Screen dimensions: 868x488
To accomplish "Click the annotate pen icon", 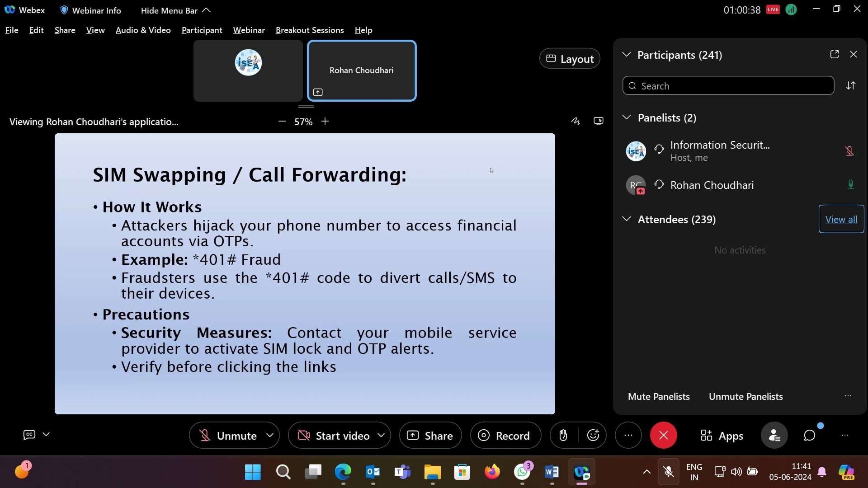I will tap(575, 121).
